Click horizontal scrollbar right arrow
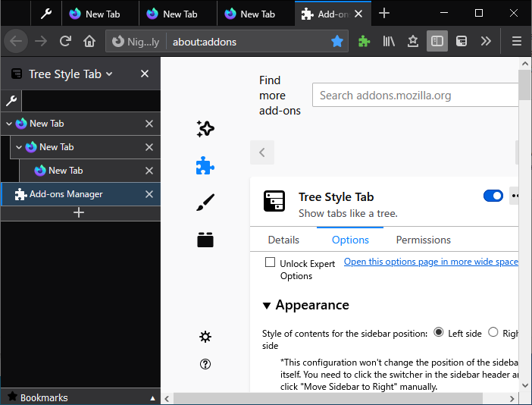This screenshot has height=405, width=532. (512, 398)
